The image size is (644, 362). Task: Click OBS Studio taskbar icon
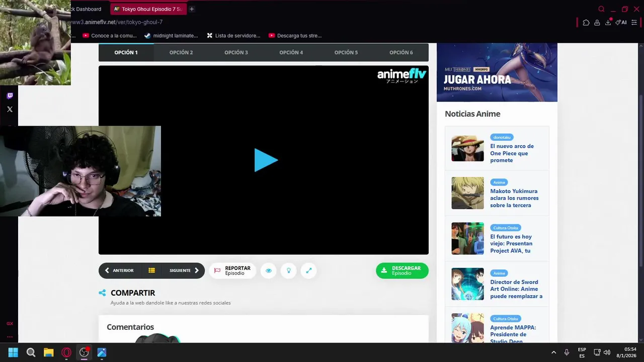pyautogui.click(x=84, y=352)
